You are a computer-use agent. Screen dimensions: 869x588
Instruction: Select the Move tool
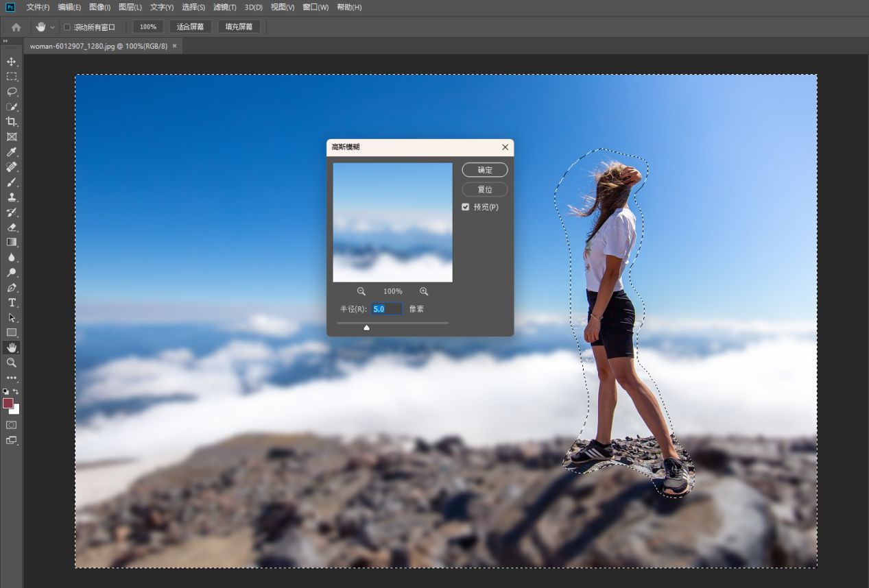[x=11, y=61]
